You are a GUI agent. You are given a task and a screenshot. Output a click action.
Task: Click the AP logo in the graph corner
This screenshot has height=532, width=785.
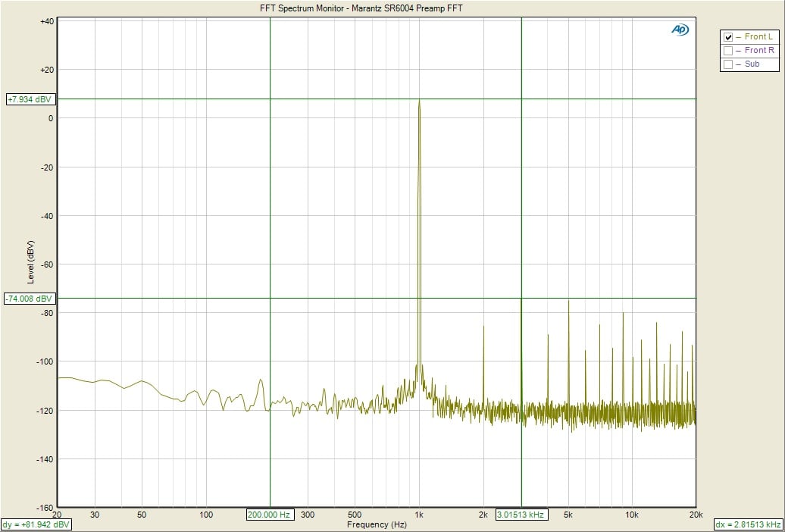pos(680,30)
